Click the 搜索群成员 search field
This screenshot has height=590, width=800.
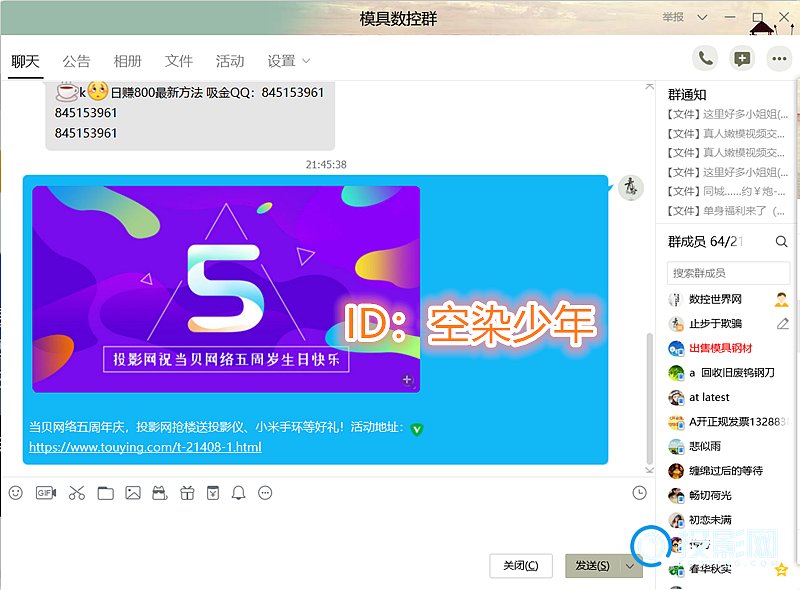coord(728,273)
